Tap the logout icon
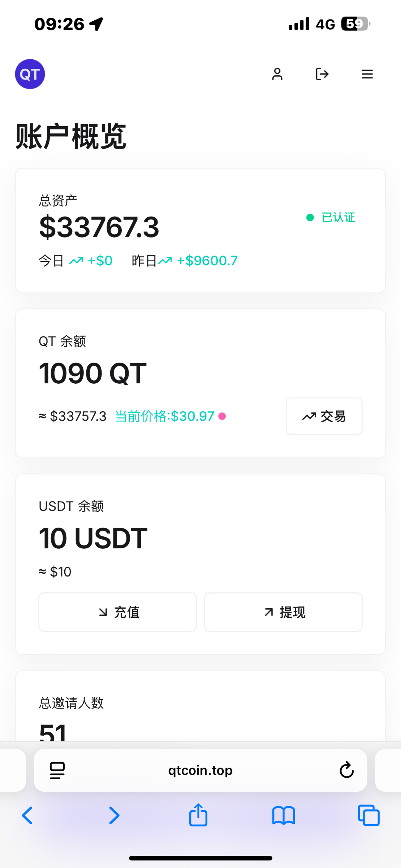The height and width of the screenshot is (868, 401). (x=322, y=74)
